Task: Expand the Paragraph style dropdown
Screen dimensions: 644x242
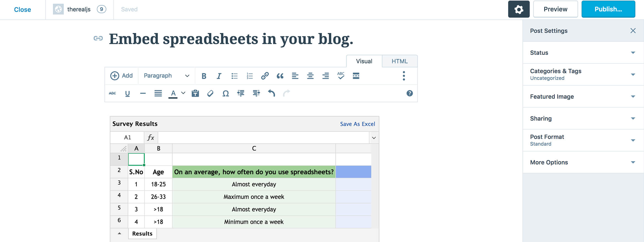Action: (x=166, y=76)
